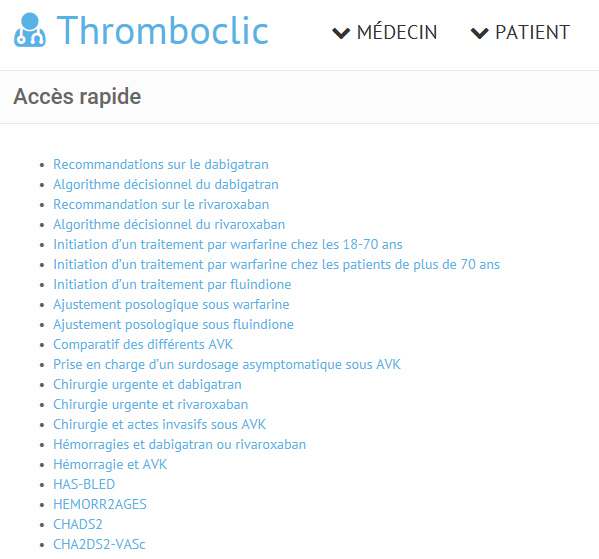This screenshot has height=559, width=599.
Task: Select warfarine initiation for 18-70 ans
Action: (228, 245)
